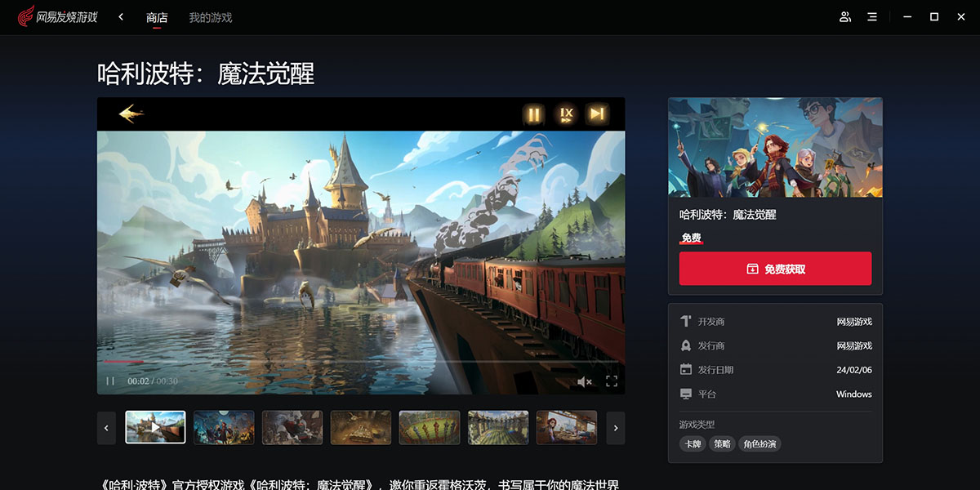This screenshot has height=490, width=980.
Task: Click the 开发商 hammer icon
Action: coord(686,322)
